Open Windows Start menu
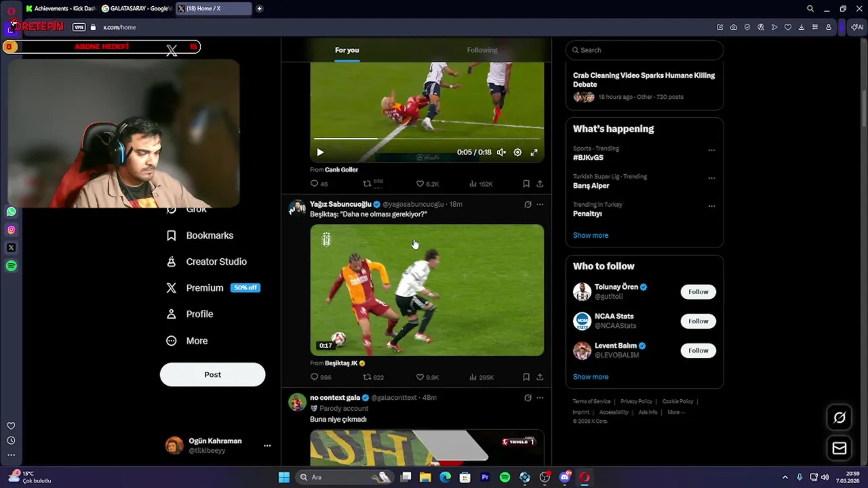 tap(284, 477)
